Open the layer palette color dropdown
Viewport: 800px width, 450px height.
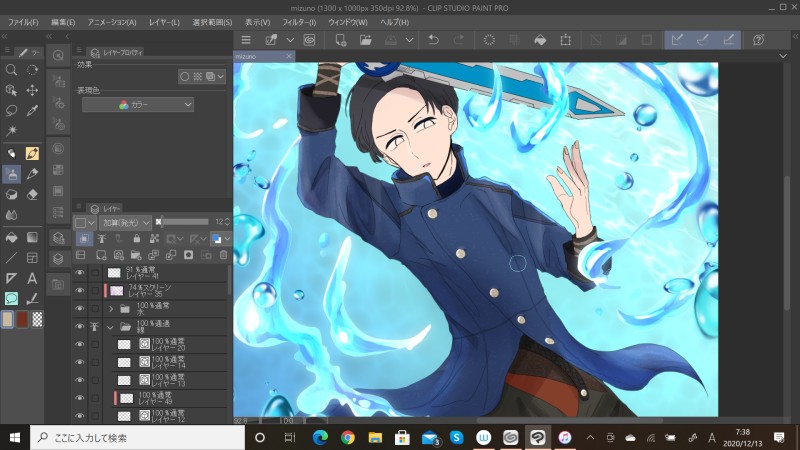pyautogui.click(x=84, y=222)
